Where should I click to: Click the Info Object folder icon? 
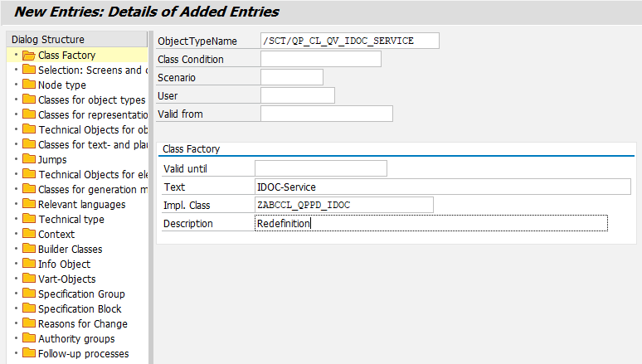pos(29,265)
